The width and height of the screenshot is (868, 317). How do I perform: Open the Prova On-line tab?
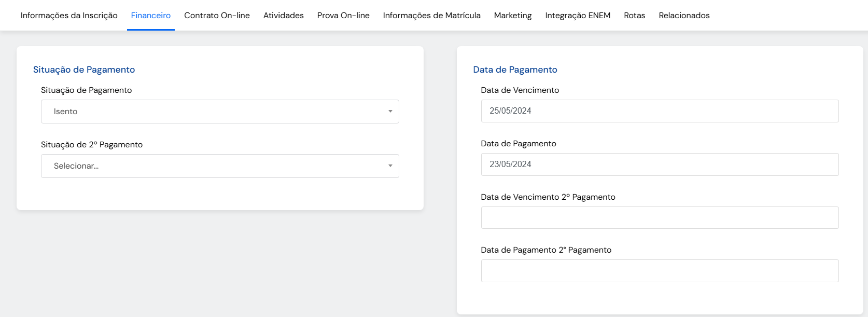tap(343, 16)
